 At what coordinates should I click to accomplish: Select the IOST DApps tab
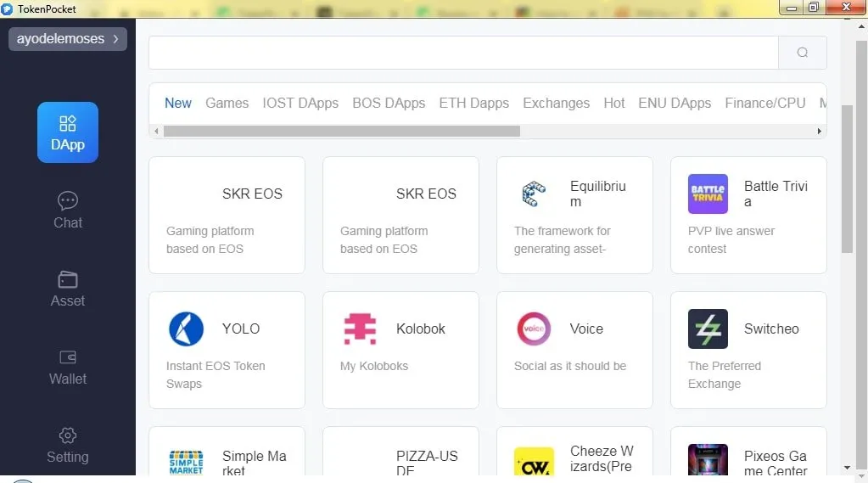[x=300, y=103]
